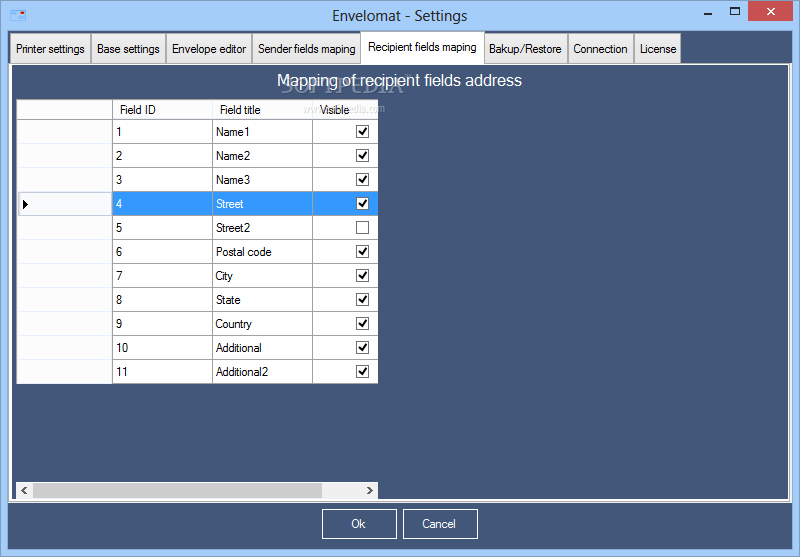Click Field ID cell with value 1
This screenshot has height=557, width=800.
[162, 132]
